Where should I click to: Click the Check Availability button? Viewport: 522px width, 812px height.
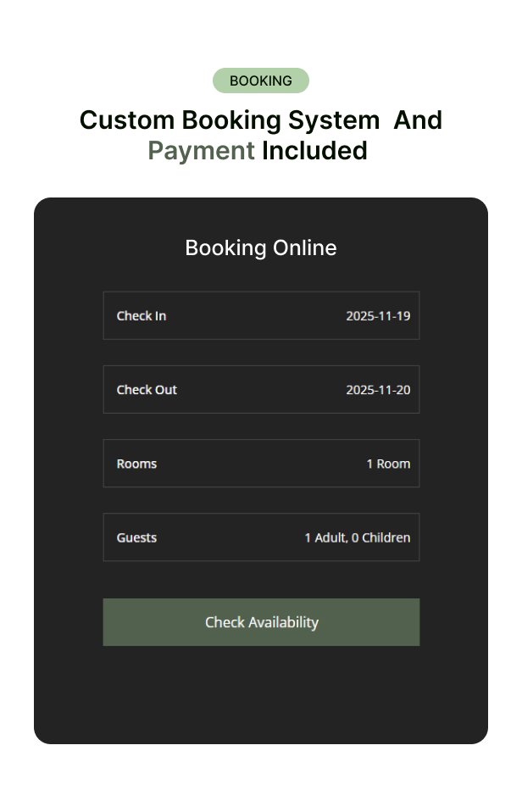pos(261,622)
